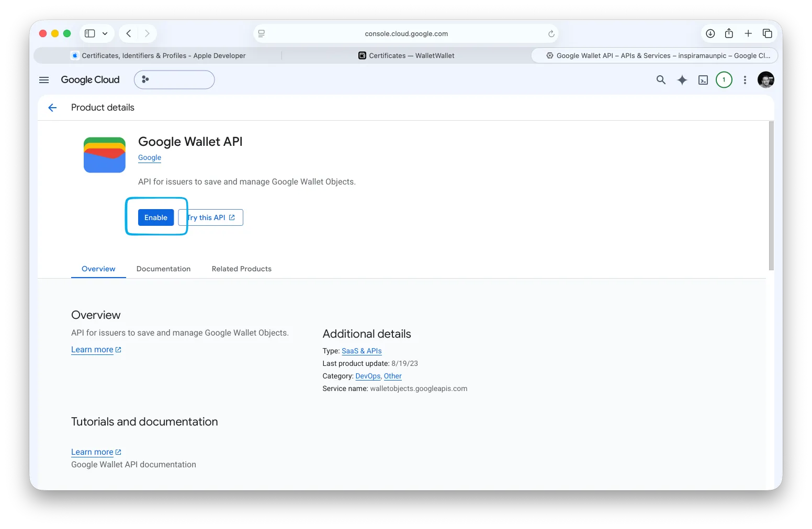Viewport: 812px width, 529px height.
Task: Click Google Wallet API documentation text
Action: pos(133,465)
